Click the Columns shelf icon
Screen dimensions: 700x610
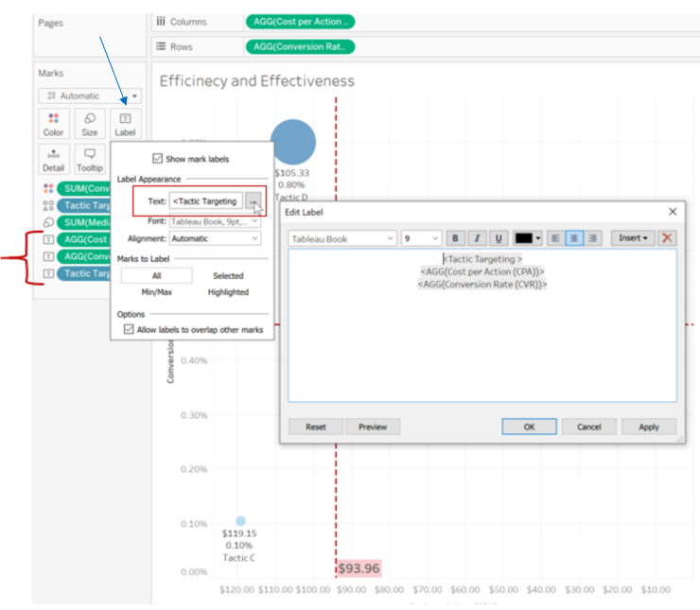[161, 22]
